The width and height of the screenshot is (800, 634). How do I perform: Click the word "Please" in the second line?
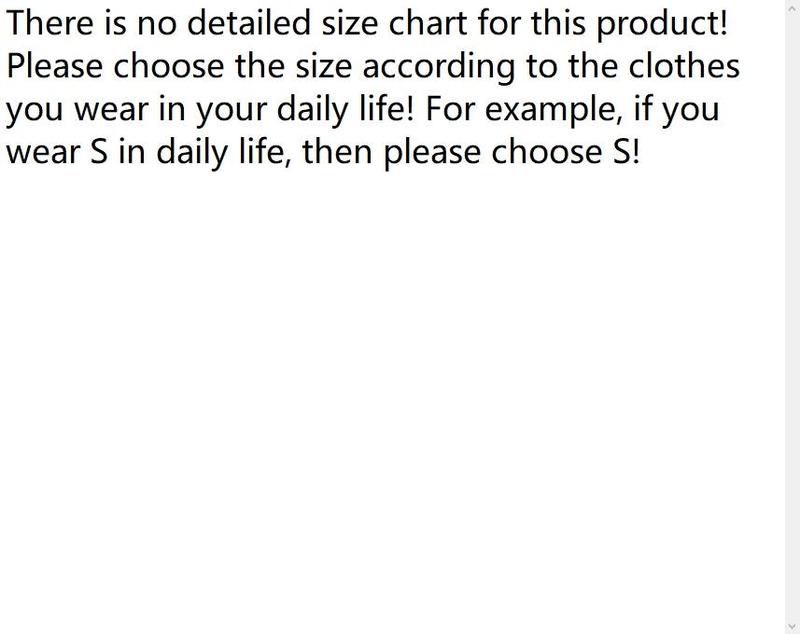(x=54, y=66)
